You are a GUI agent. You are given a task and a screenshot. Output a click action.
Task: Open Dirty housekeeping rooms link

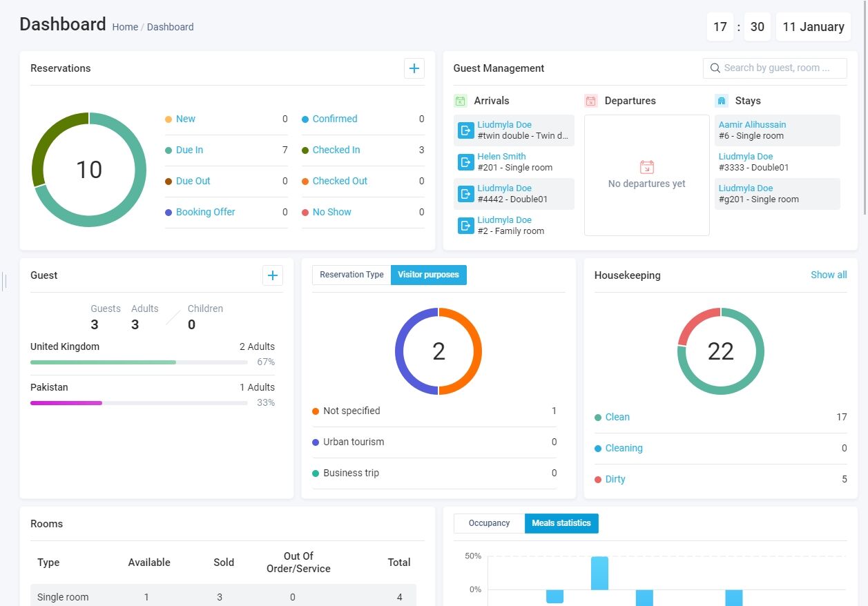point(615,479)
